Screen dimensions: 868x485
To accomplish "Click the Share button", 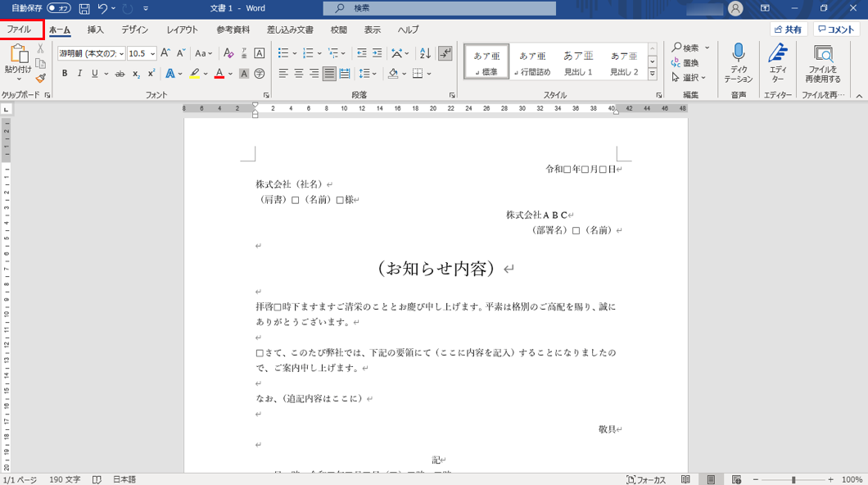I will pos(789,29).
